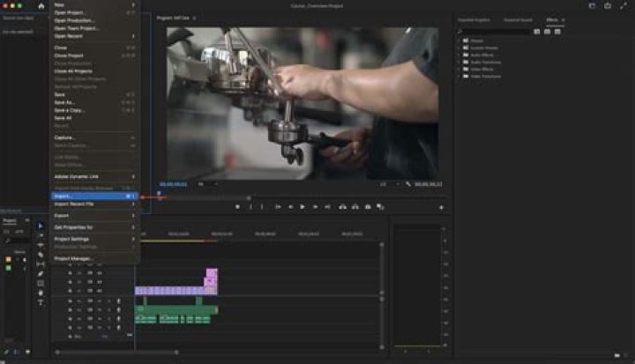Toggle the 32-bit color effects filter badge
The width and height of the screenshot is (635, 364).
pyautogui.click(x=547, y=32)
